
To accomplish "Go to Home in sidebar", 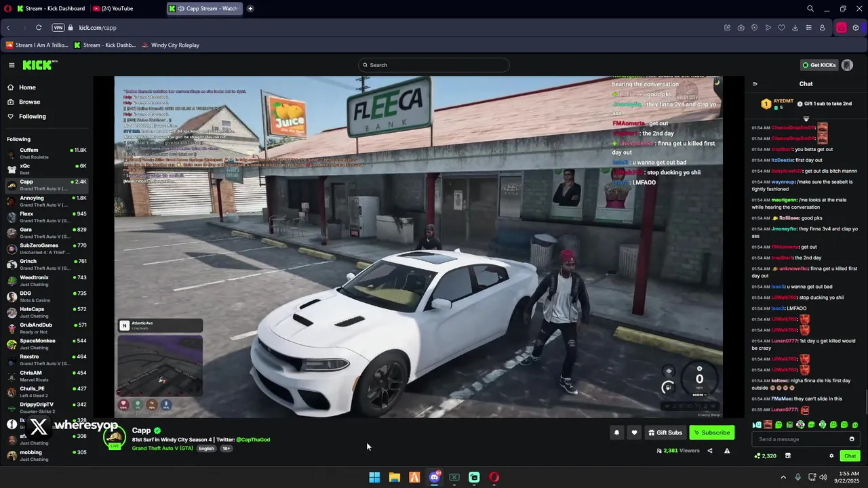I will click(x=22, y=87).
